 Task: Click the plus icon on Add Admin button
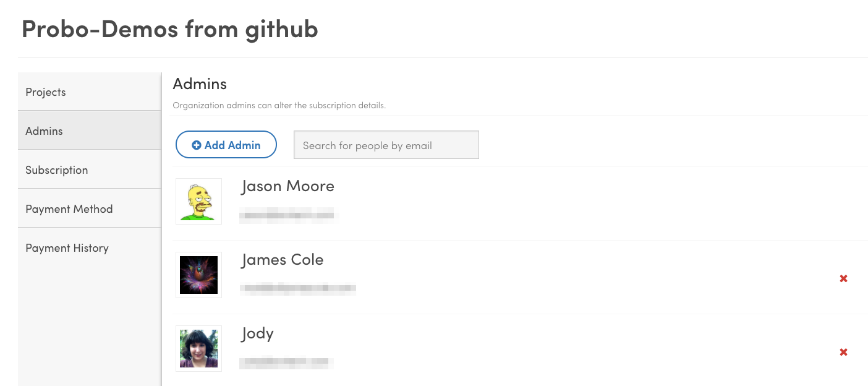[x=196, y=144]
